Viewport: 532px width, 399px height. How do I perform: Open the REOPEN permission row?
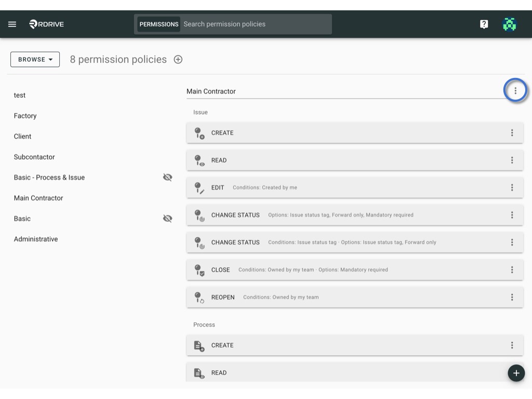(354, 297)
